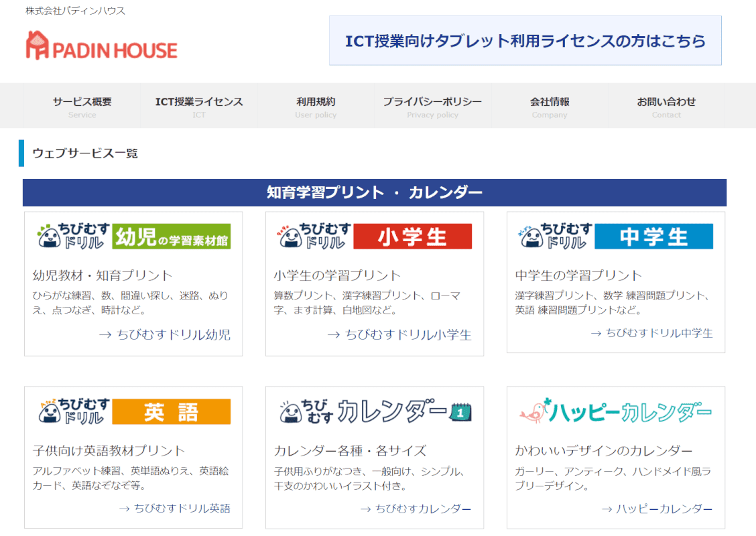Click the 算数プリント、漢字練習プリント description text
The width and height of the screenshot is (756, 536).
click(x=367, y=303)
